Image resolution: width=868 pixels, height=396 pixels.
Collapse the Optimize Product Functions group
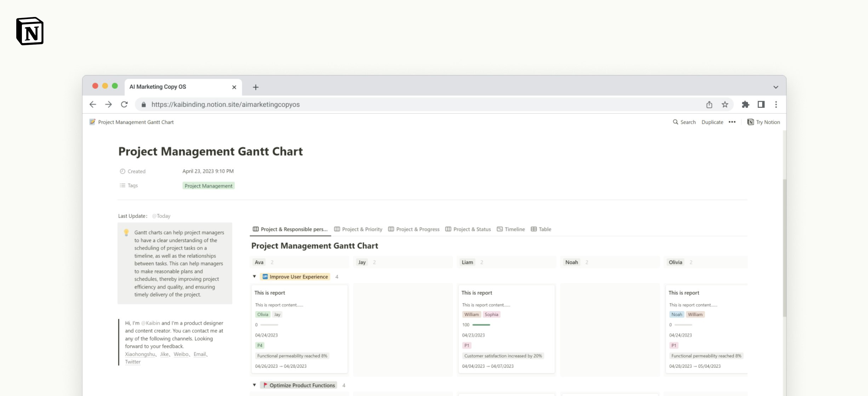(x=254, y=385)
